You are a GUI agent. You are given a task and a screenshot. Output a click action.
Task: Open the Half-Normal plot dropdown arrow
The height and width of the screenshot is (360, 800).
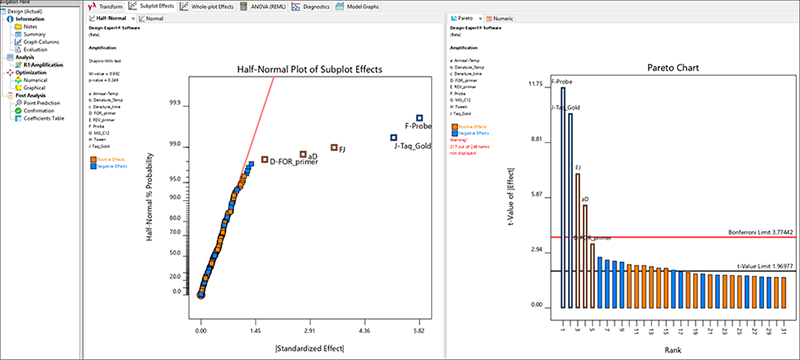click(134, 18)
